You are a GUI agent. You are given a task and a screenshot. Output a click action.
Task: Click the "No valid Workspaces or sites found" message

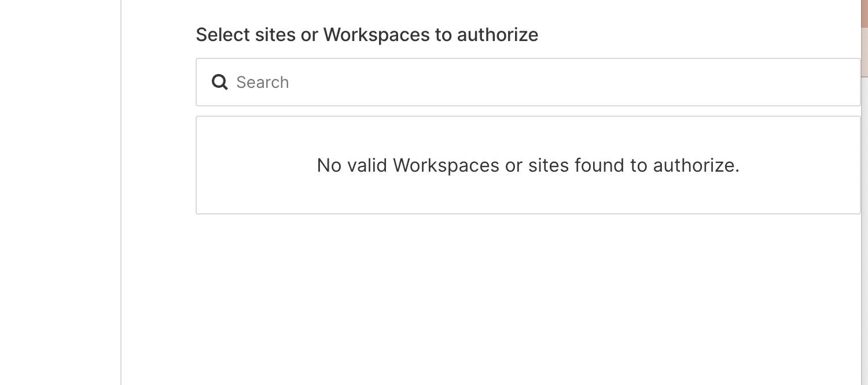(528, 165)
